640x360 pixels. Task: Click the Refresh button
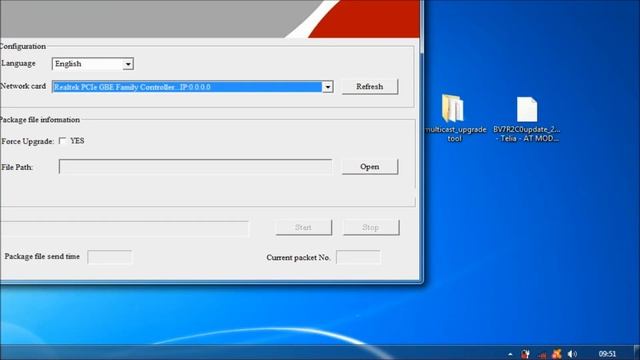[369, 87]
